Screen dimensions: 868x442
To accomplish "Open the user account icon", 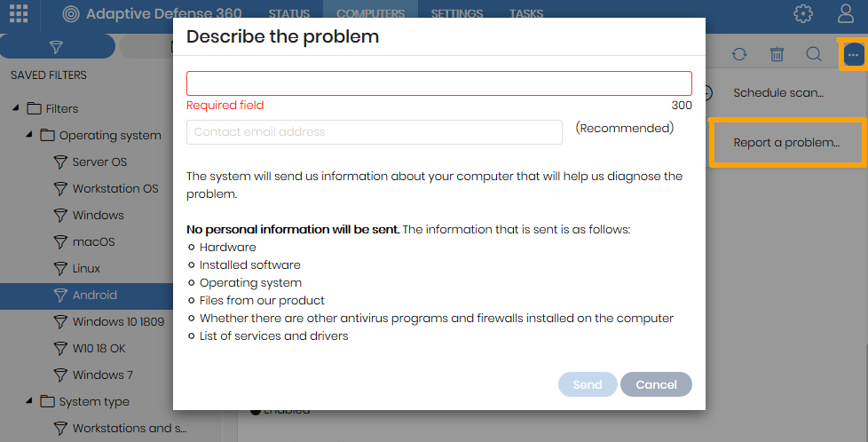I will click(846, 13).
